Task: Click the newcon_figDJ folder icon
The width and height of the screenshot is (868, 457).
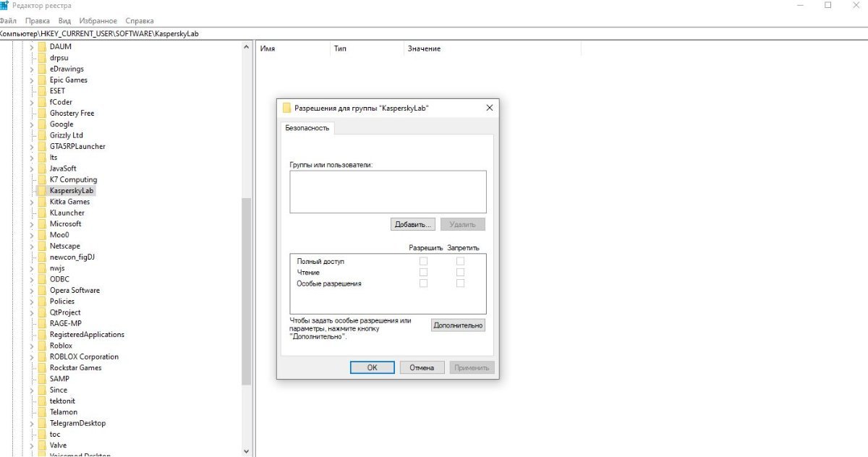Action: coord(41,257)
